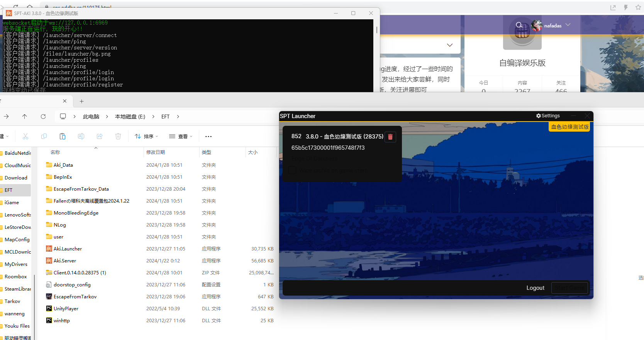Open the Sort (排序) dropdown
Viewport: 644px width, 340px height.
tap(146, 136)
